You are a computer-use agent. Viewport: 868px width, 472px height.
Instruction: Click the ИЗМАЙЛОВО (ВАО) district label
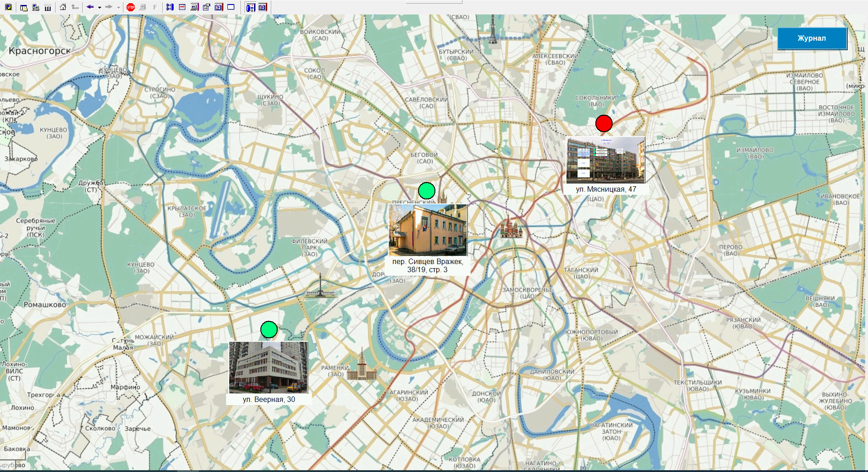click(x=755, y=153)
